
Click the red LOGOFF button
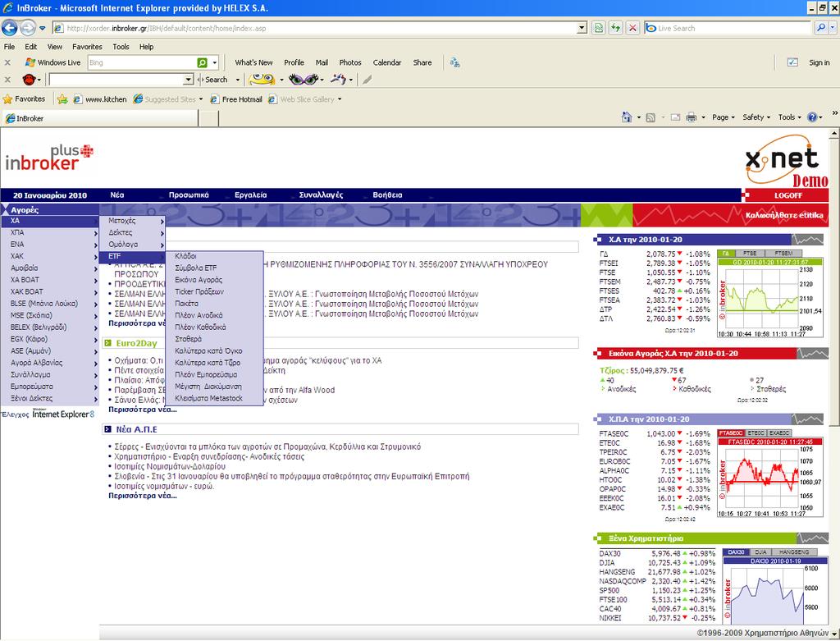pyautogui.click(x=787, y=195)
